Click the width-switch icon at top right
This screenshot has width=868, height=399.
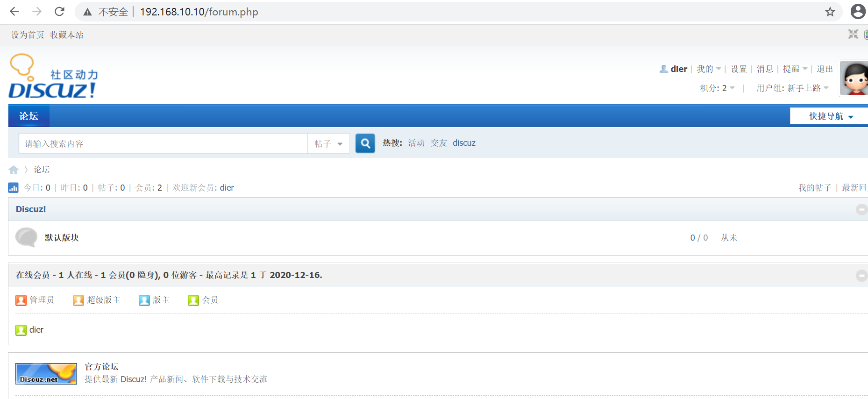click(x=853, y=34)
